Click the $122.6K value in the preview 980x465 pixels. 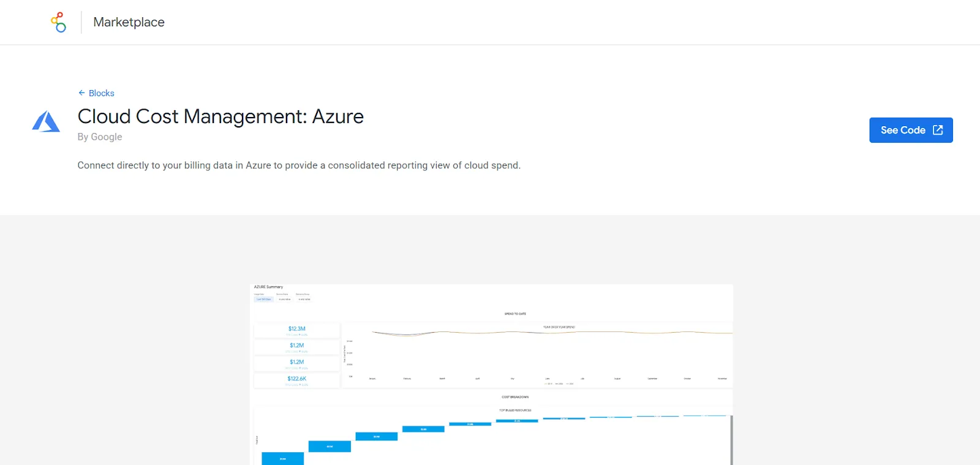297,379
